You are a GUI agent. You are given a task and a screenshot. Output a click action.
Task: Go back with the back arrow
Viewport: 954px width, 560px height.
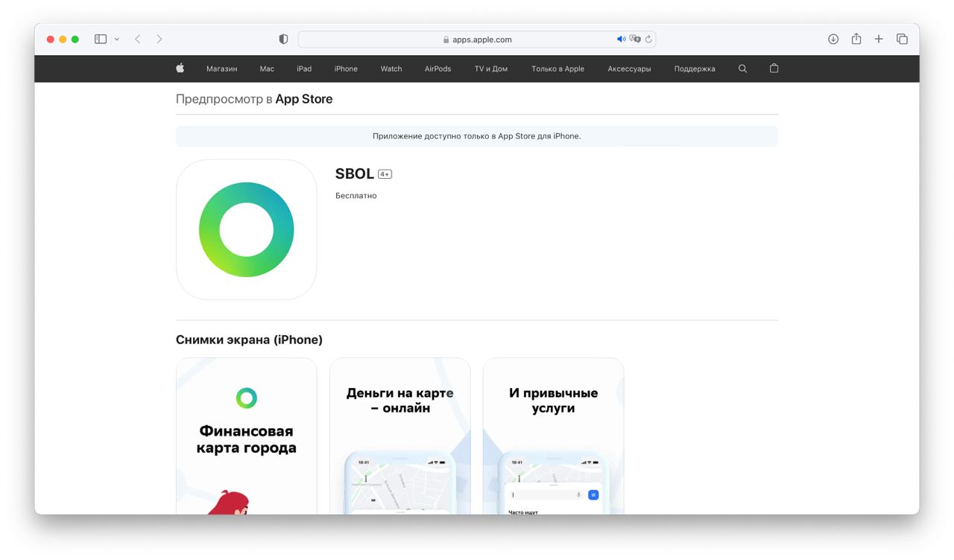138,39
